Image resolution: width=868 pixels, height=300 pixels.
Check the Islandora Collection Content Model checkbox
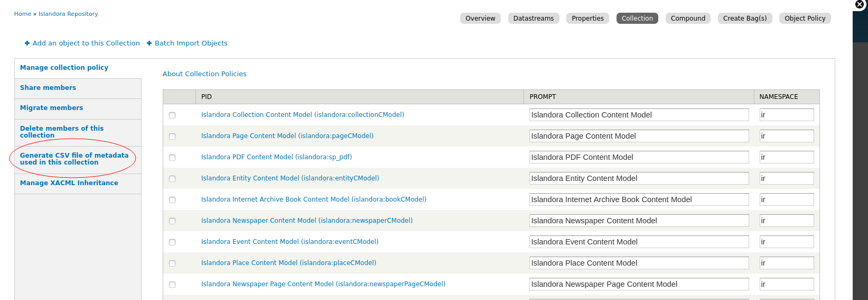pos(172,115)
